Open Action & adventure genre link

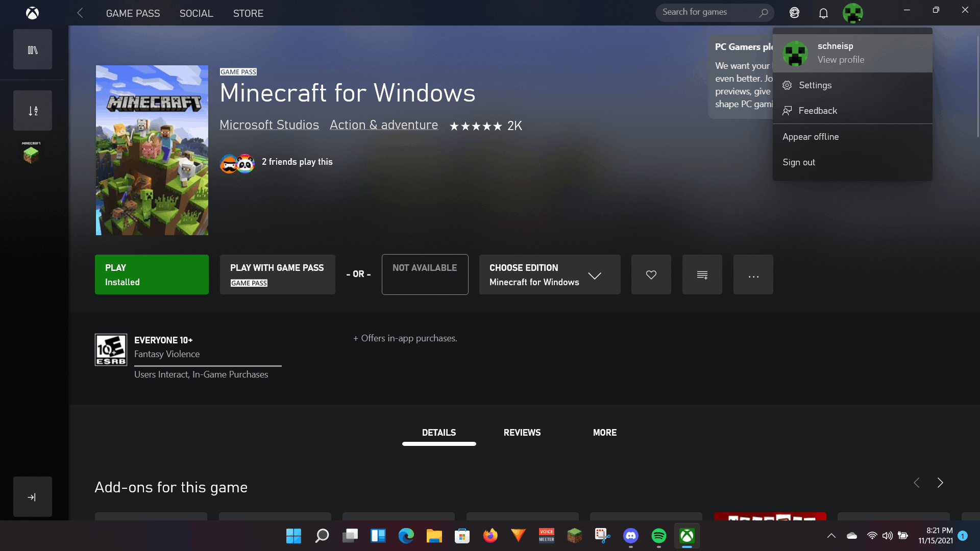tap(384, 125)
